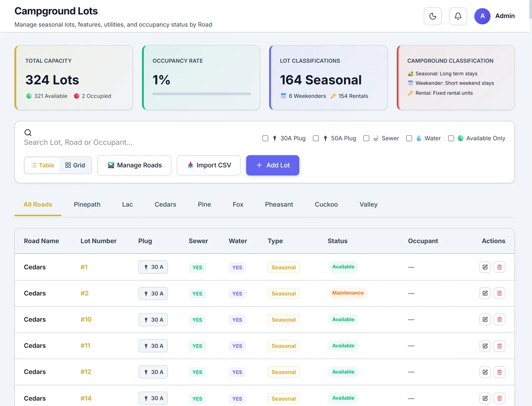Click the Lot Number column header
This screenshot has height=406, width=532.
pos(98,241)
